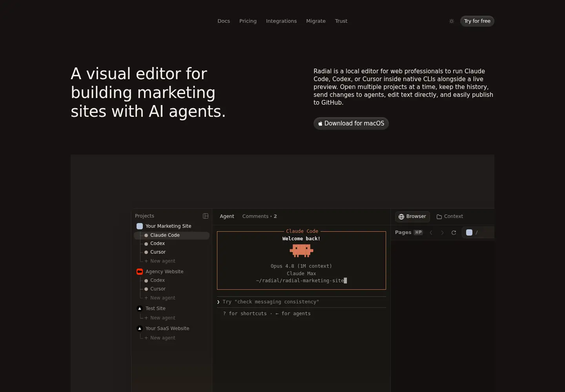Add New agent under Your Marketing Site
Screen dimensions: 565x392
coord(160,261)
